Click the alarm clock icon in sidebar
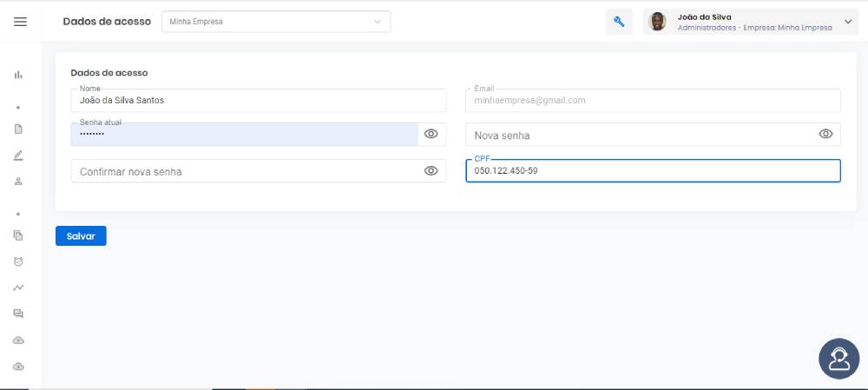 18,261
